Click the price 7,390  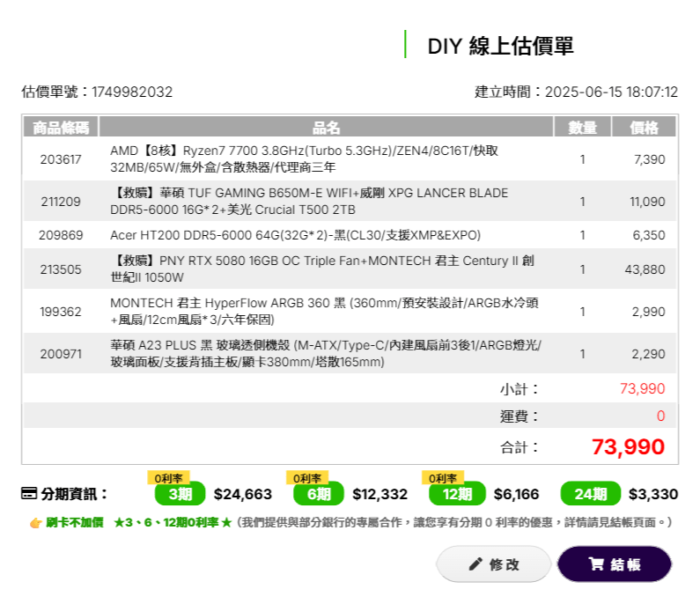click(x=650, y=159)
